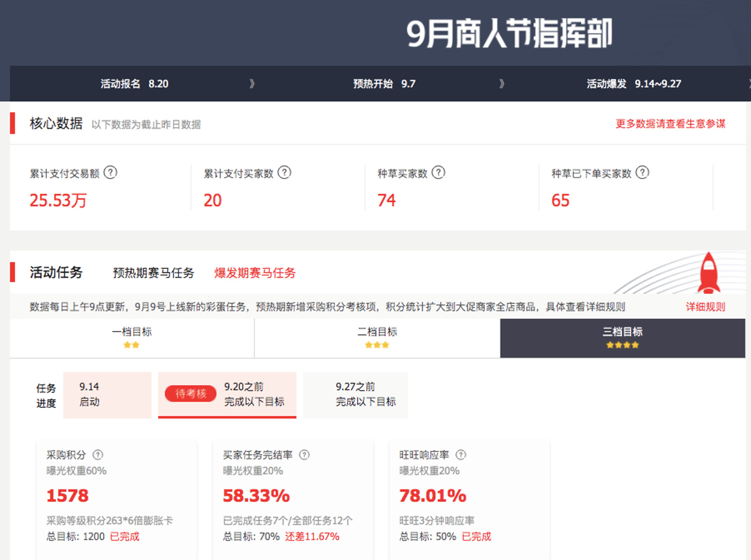751x560 pixels.
Task: Show help for 买家任务完结率
Action: click(304, 454)
